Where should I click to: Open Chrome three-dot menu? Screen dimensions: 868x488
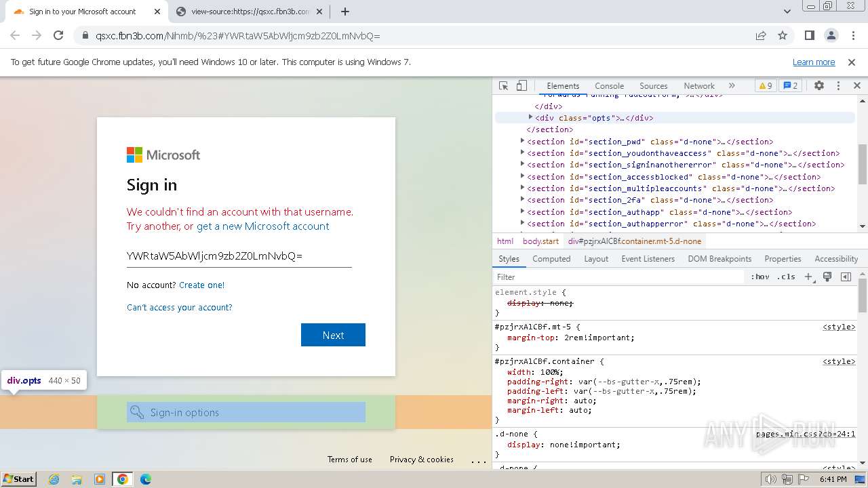pos(852,35)
